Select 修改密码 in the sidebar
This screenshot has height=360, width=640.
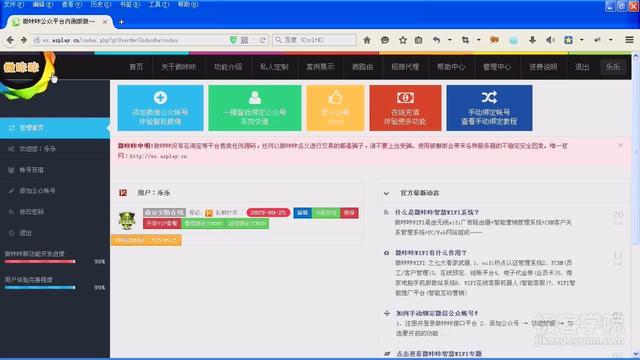55,212
